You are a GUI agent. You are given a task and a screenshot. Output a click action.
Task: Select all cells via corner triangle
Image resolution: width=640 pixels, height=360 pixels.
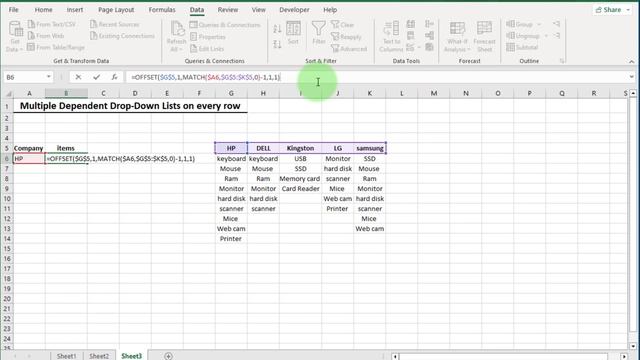[x=8, y=93]
